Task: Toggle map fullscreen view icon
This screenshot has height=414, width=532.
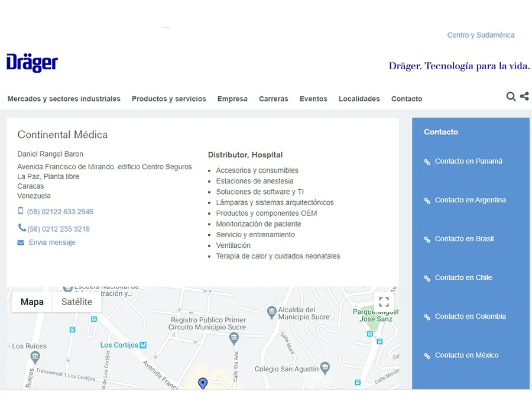Action: pos(384,302)
